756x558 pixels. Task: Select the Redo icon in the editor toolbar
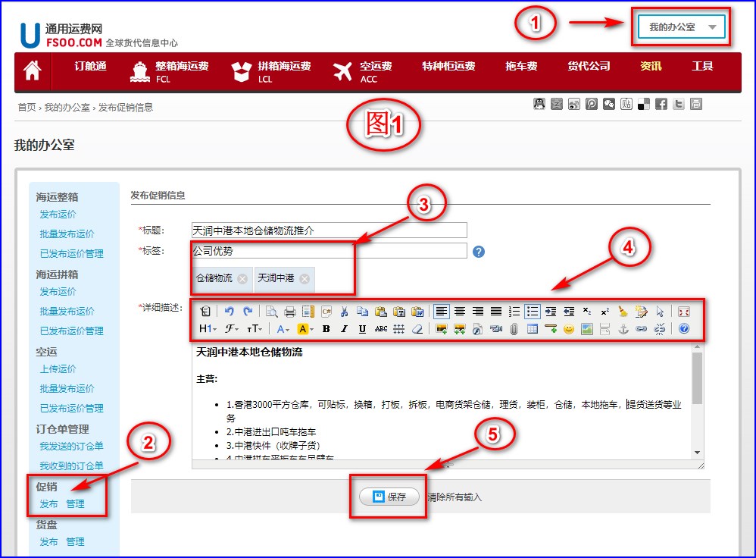pos(249,311)
